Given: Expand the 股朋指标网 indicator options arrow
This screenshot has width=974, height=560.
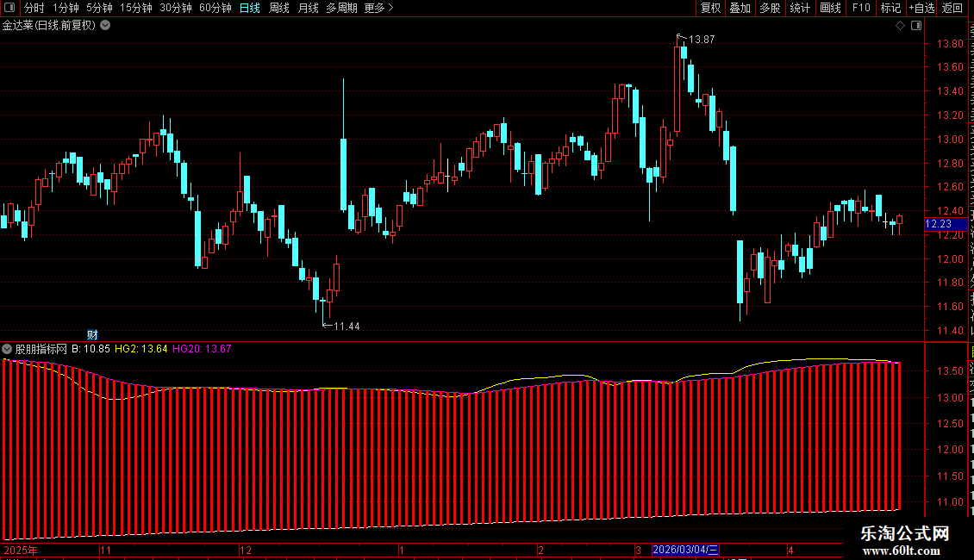Looking at the screenshot, I should (x=7, y=349).
